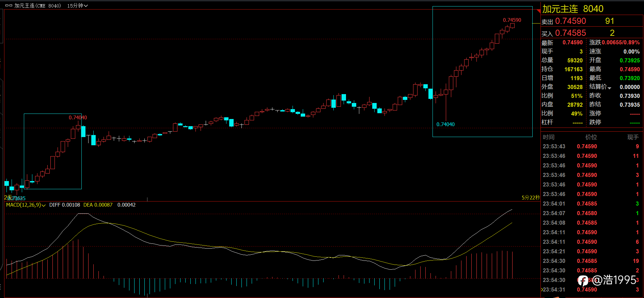Click the 时间 column header

click(x=549, y=137)
